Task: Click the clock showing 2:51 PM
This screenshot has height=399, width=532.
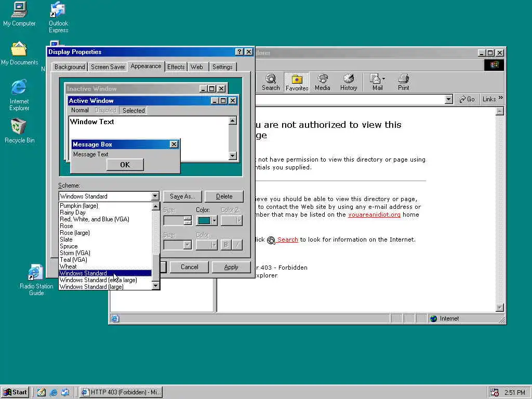Action: [515, 393]
